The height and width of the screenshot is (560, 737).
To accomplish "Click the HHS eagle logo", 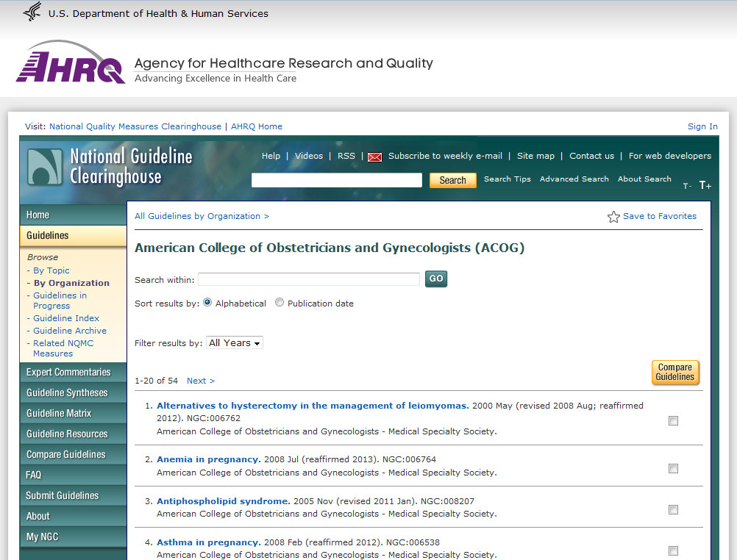I will pyautogui.click(x=32, y=12).
